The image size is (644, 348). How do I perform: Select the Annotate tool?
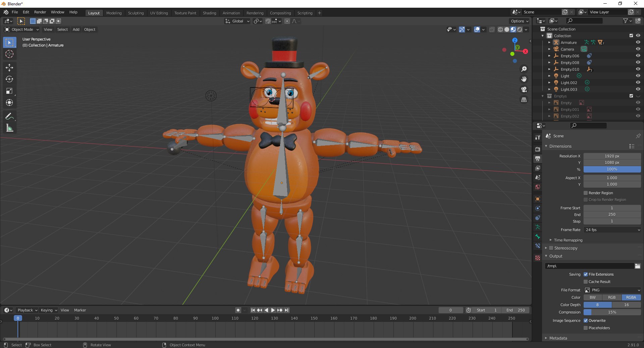[9, 117]
